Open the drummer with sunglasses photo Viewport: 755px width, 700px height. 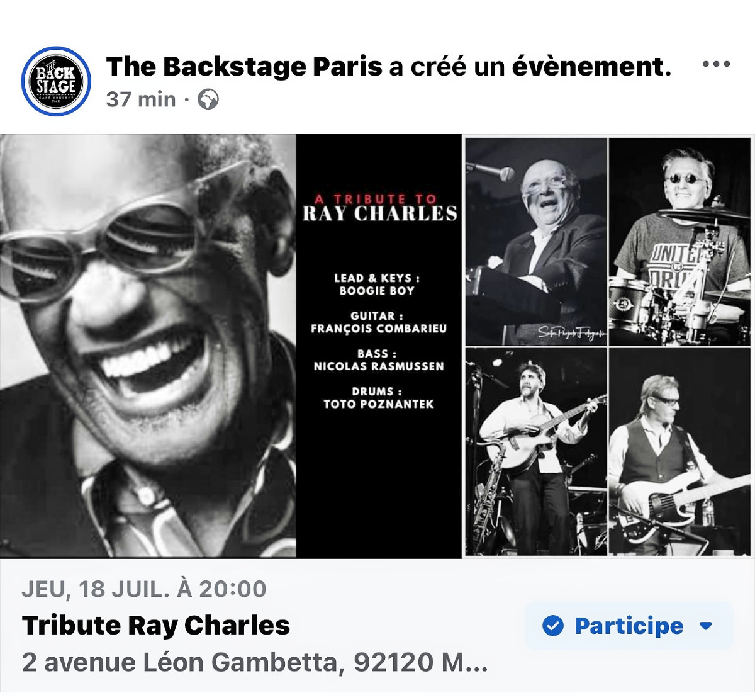tap(680, 242)
